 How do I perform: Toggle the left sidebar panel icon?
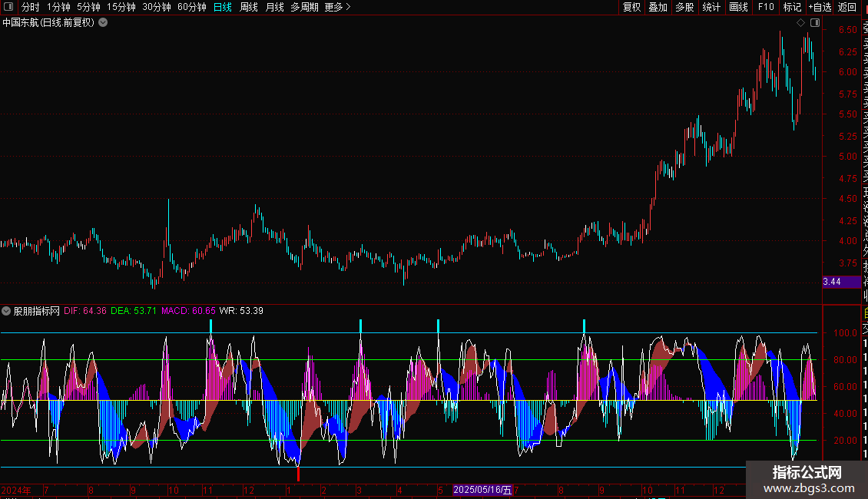8,7
